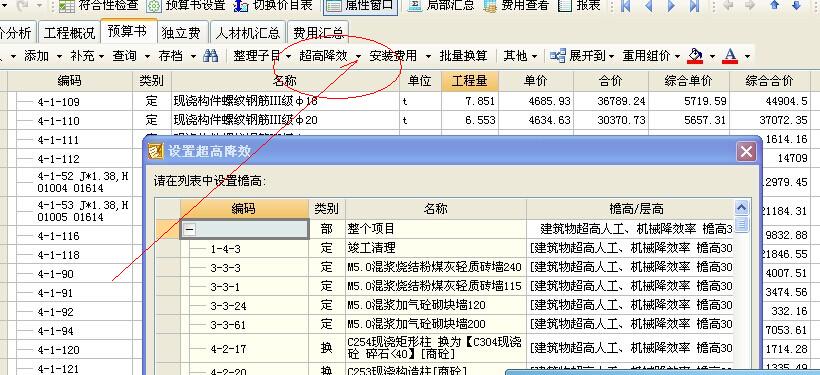Go to next record arrow icon
The image size is (820, 375).
(671, 6)
